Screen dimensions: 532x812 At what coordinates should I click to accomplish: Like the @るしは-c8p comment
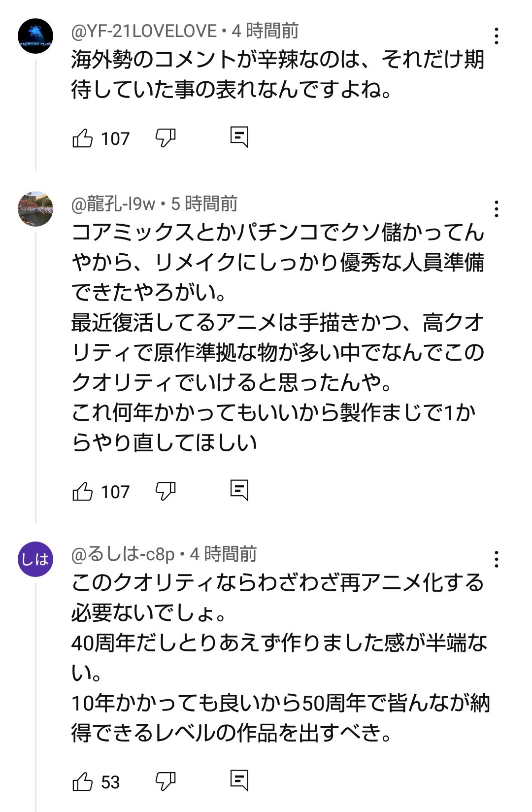[x=83, y=782]
